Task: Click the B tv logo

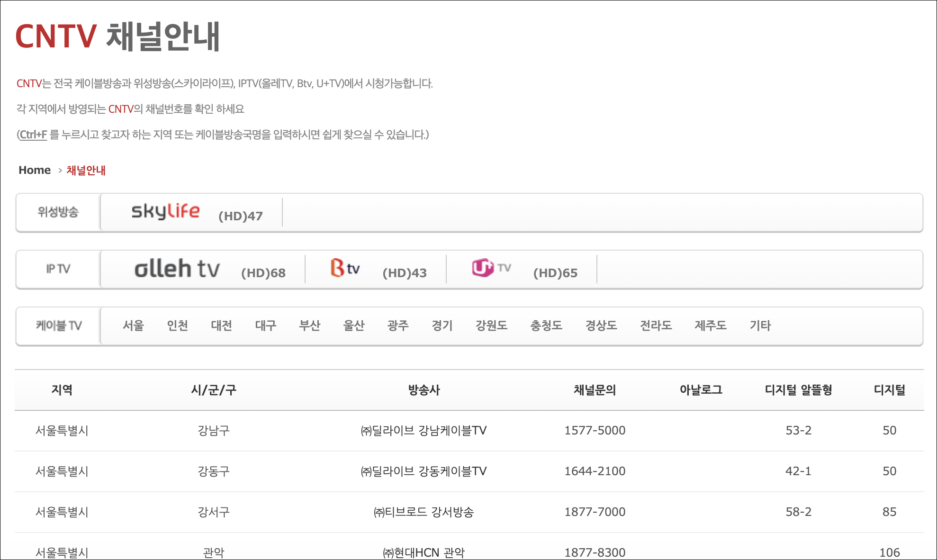Action: pos(345,268)
